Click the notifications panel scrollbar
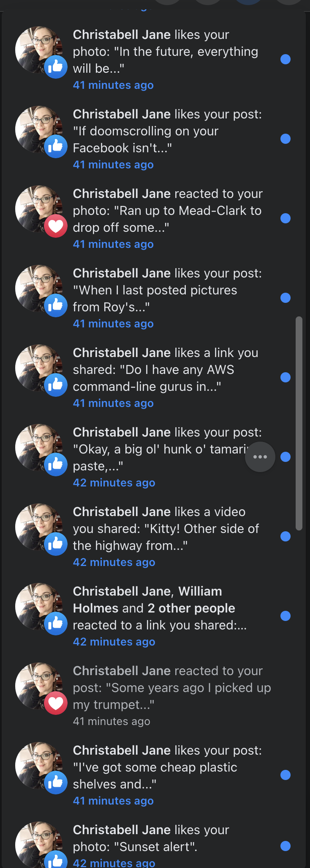The width and height of the screenshot is (310, 868). coord(299,423)
